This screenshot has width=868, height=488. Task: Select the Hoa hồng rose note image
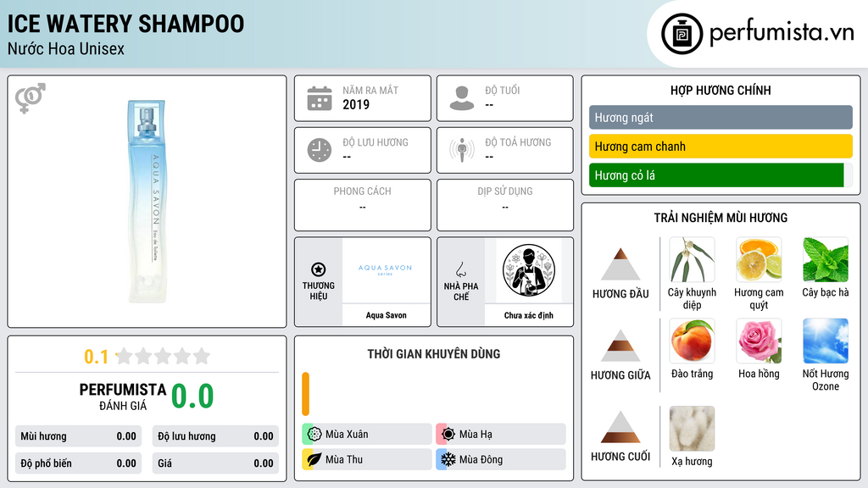click(x=759, y=341)
